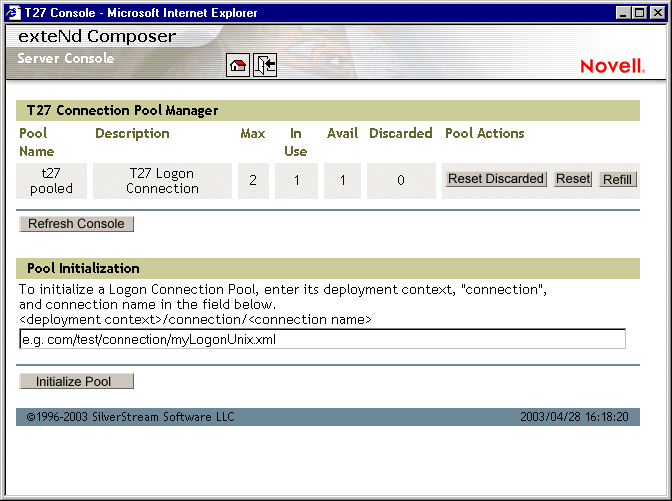Focus the connection name input field
Viewport: 672px width, 501px height.
(x=322, y=339)
